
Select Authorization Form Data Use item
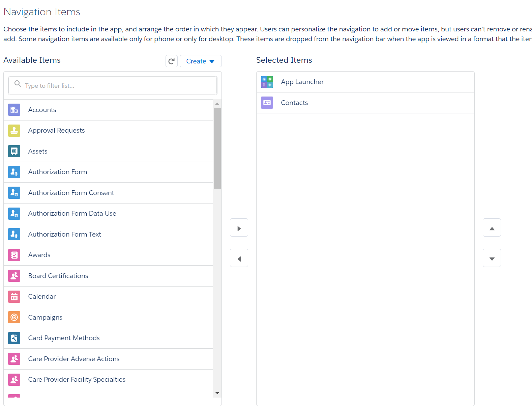tap(109, 214)
